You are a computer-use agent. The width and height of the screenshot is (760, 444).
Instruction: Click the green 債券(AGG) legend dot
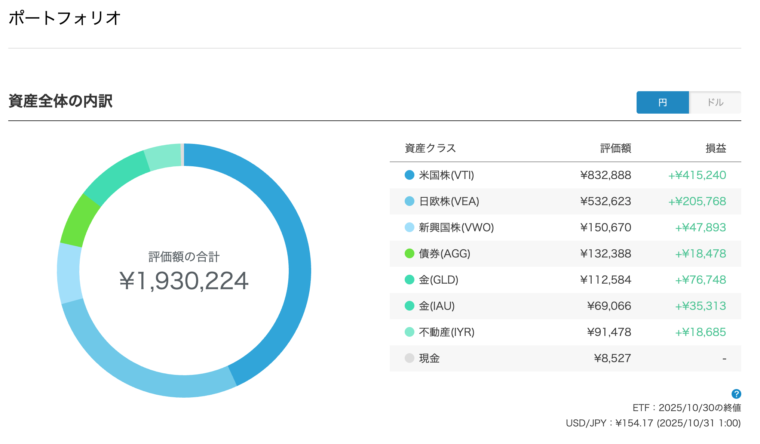point(409,253)
